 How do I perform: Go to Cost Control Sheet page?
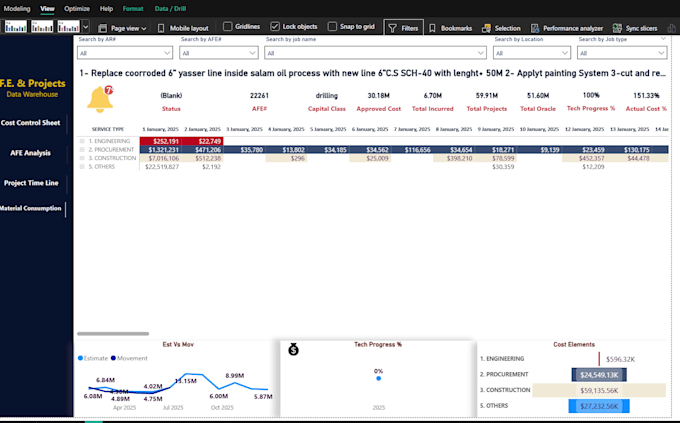(30, 123)
